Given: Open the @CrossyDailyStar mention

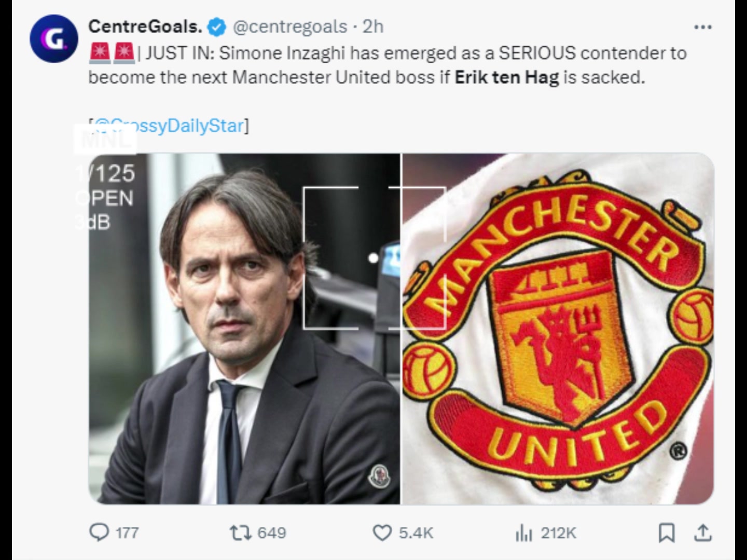Looking at the screenshot, I should click(169, 125).
